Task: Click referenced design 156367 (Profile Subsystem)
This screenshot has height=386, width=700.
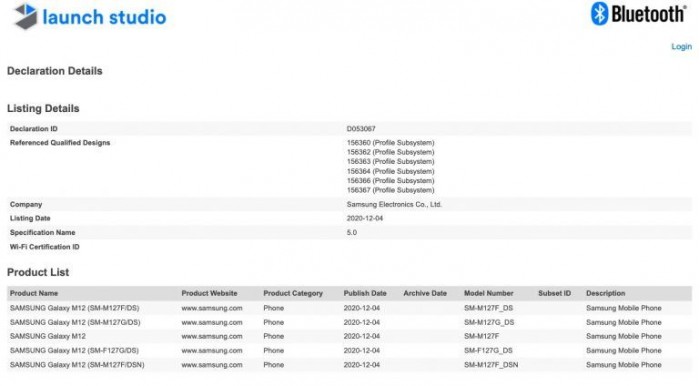Action: pyautogui.click(x=390, y=190)
